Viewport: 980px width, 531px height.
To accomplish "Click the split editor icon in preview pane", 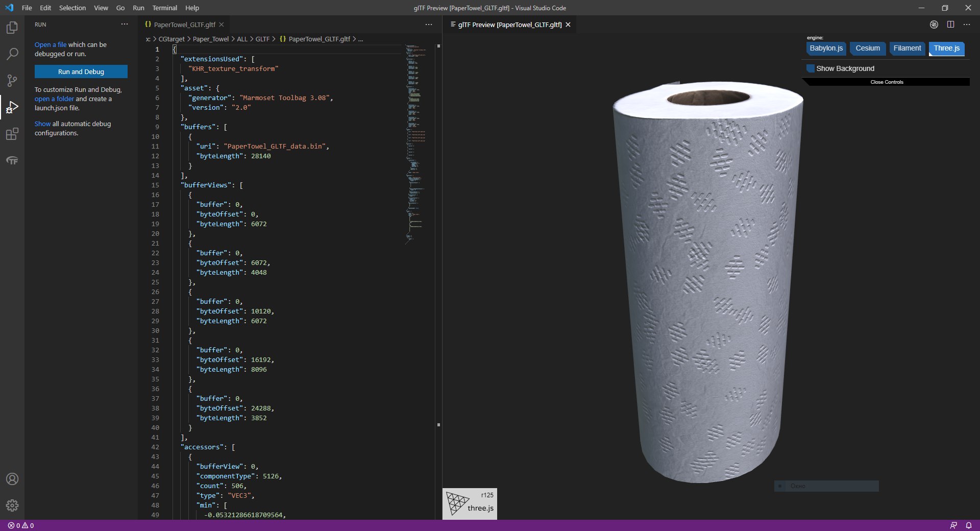I will pyautogui.click(x=950, y=25).
